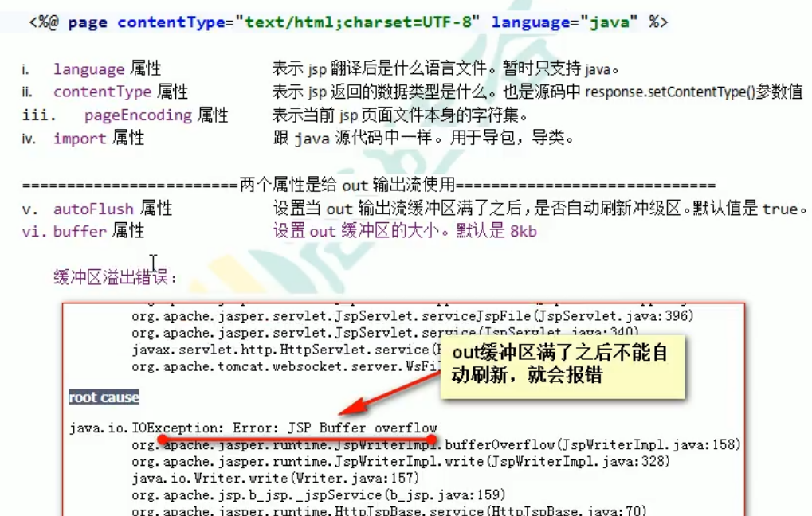Click the divider heading 两个属性是给 out 输出流使用

click(x=347, y=185)
